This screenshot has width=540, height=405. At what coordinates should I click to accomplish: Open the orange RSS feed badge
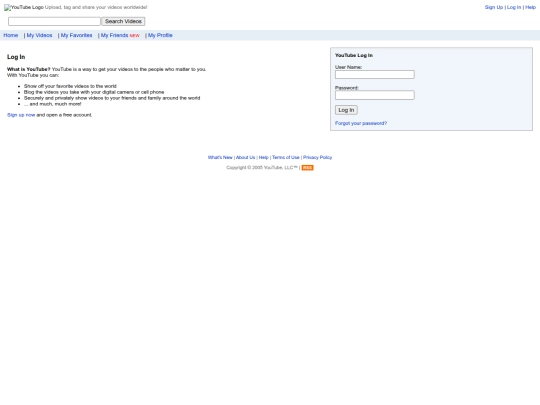pyautogui.click(x=307, y=168)
